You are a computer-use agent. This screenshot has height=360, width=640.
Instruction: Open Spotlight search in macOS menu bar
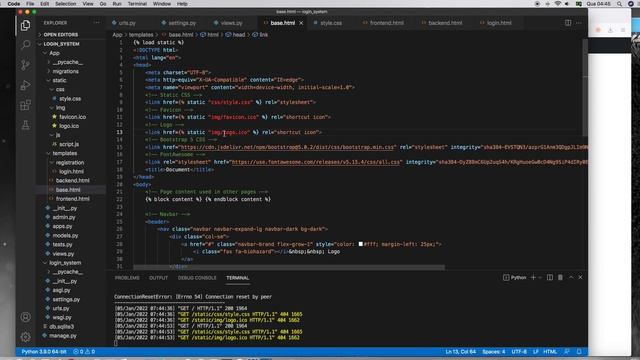(620, 4)
